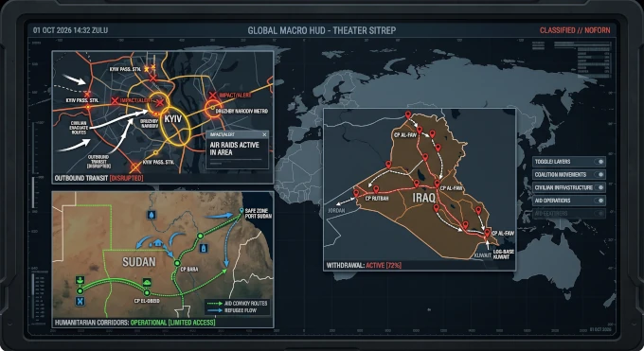
Task: Turn off the Civilian Infrastructure layer
Action: pos(599,187)
